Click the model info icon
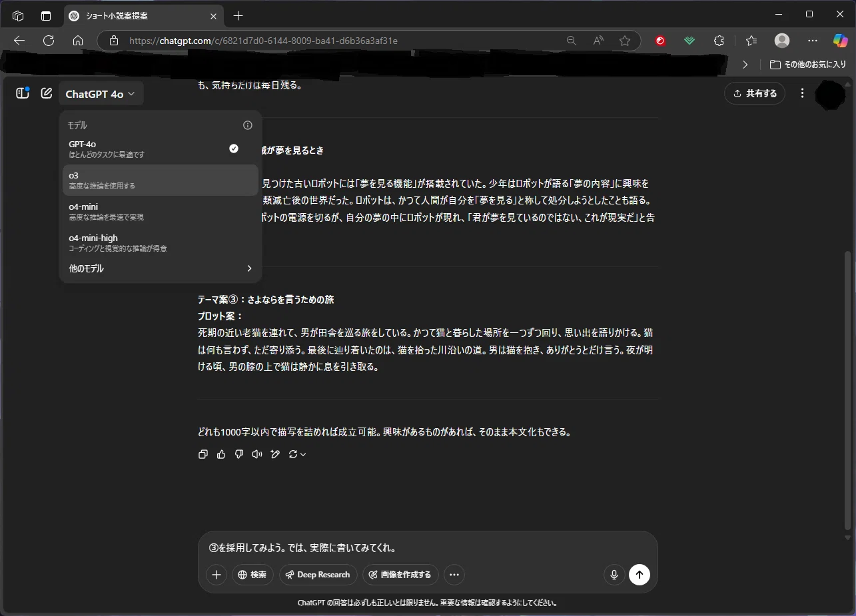This screenshot has height=616, width=856. pyautogui.click(x=248, y=125)
